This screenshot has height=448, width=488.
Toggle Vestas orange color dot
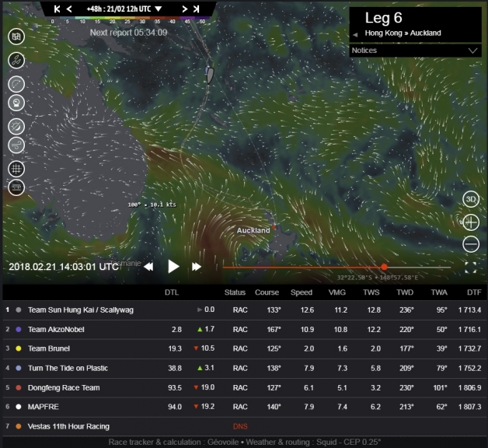click(x=19, y=426)
